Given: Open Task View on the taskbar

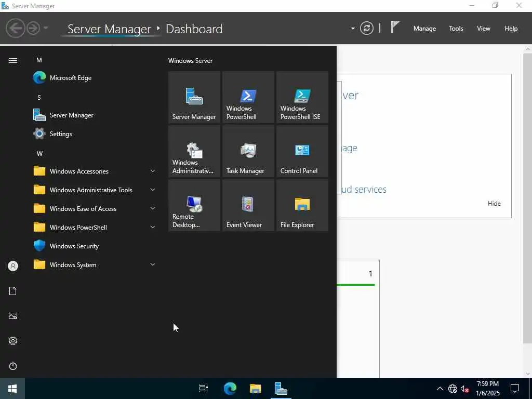Looking at the screenshot, I should point(204,389).
